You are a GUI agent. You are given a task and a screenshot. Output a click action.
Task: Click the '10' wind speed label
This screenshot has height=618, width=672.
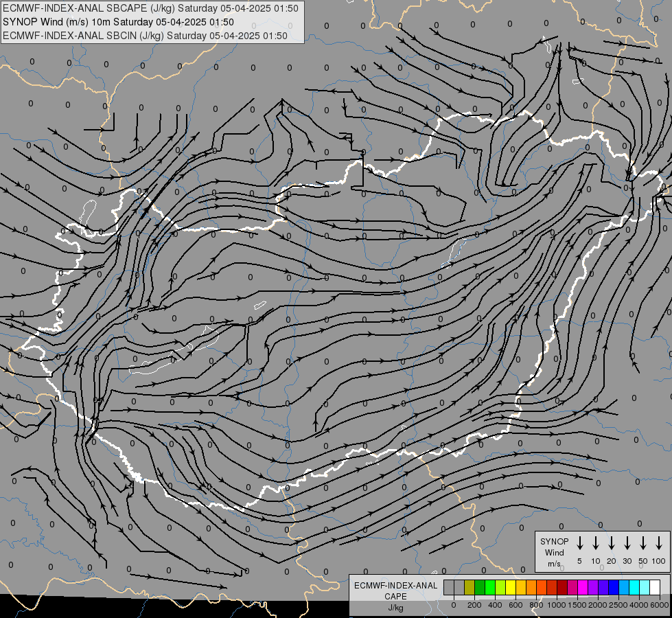pyautogui.click(x=596, y=561)
